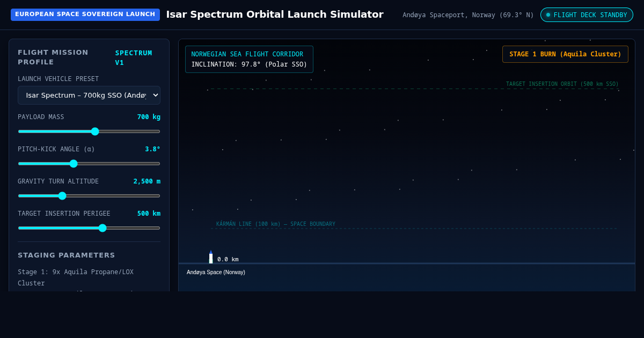The image size is (644, 338).
Task: Click the Isar Spectrum Orbital Launch Simulator title
Action: pos(275,14)
